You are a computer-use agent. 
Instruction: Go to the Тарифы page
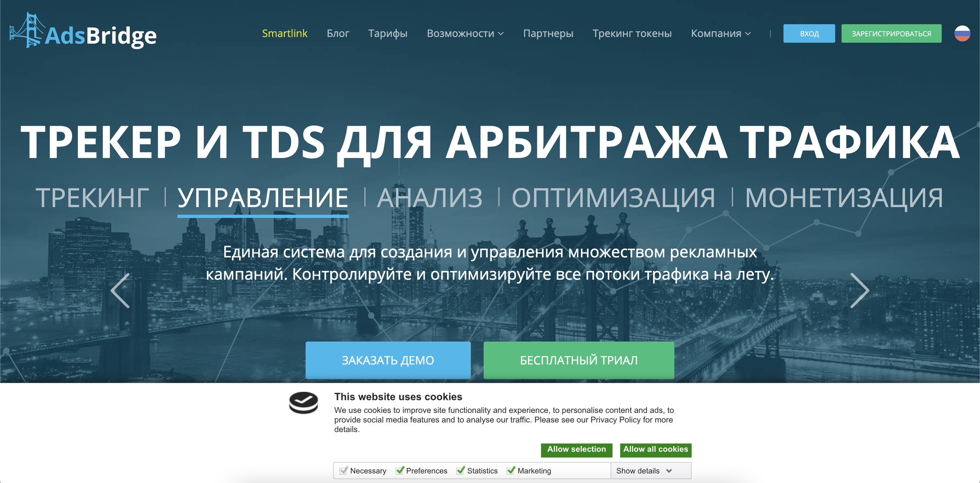click(x=387, y=34)
